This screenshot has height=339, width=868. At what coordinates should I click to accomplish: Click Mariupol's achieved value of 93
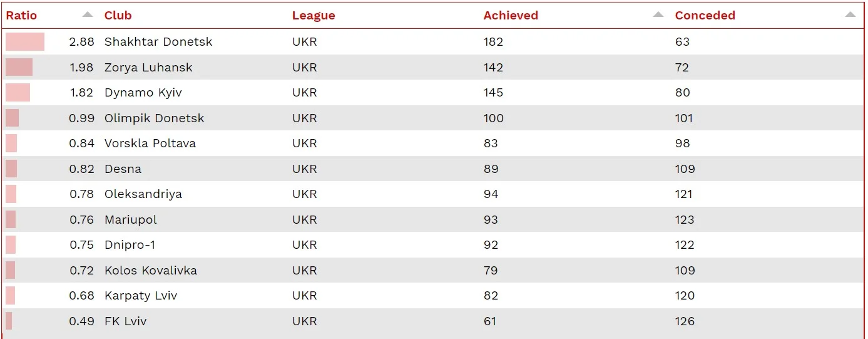(491, 220)
